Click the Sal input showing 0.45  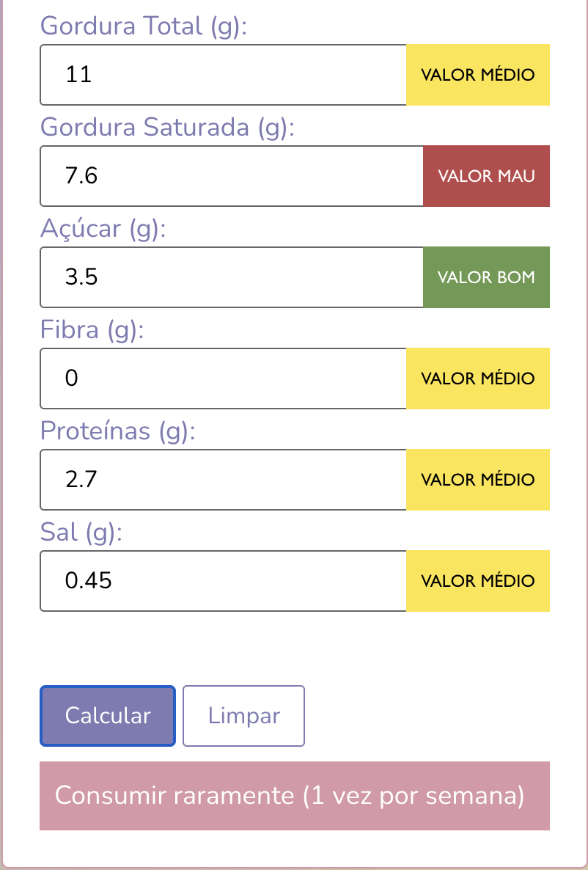(223, 581)
